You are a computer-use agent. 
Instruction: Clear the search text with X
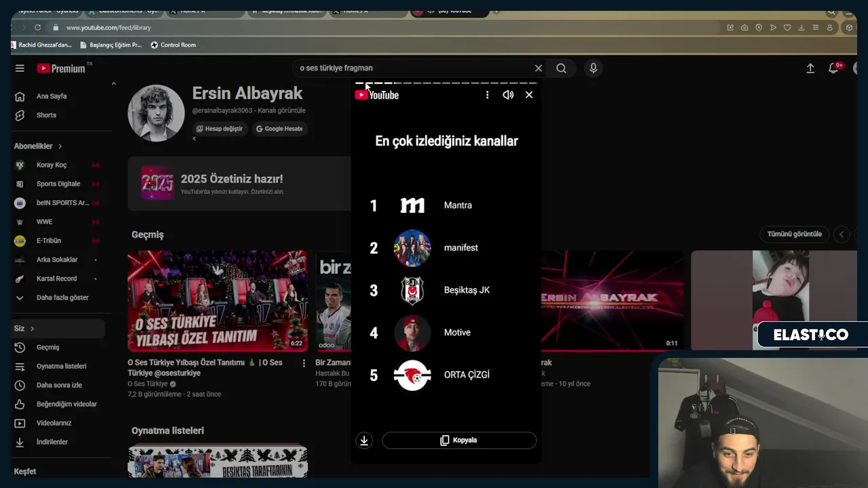538,68
